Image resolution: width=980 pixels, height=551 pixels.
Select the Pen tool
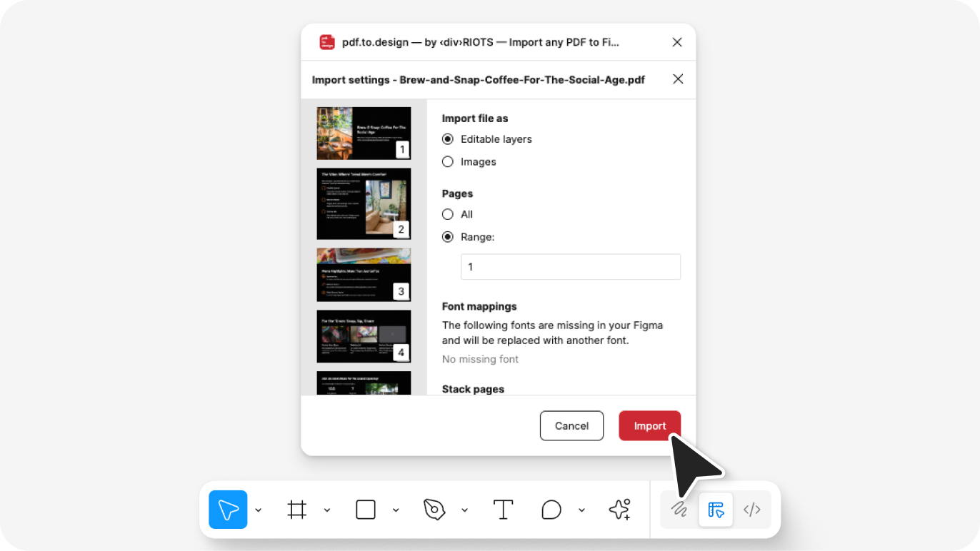tap(434, 510)
